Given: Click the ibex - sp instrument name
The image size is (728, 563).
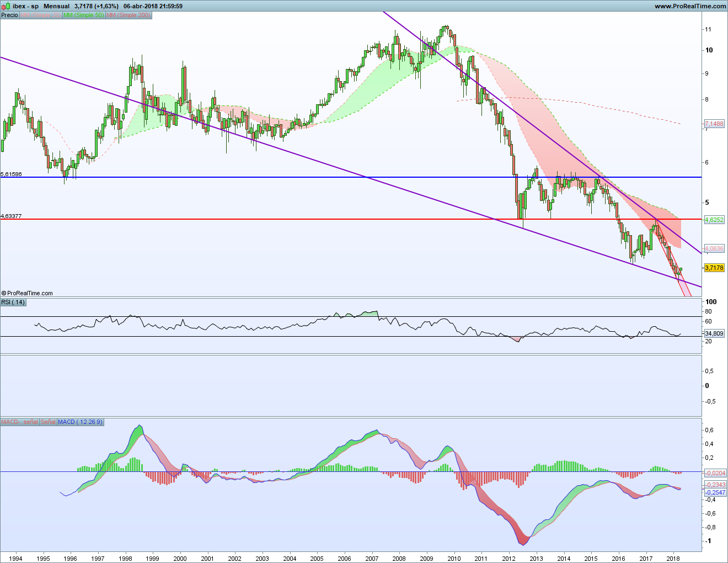Looking at the screenshot, I should pyautogui.click(x=26, y=6).
